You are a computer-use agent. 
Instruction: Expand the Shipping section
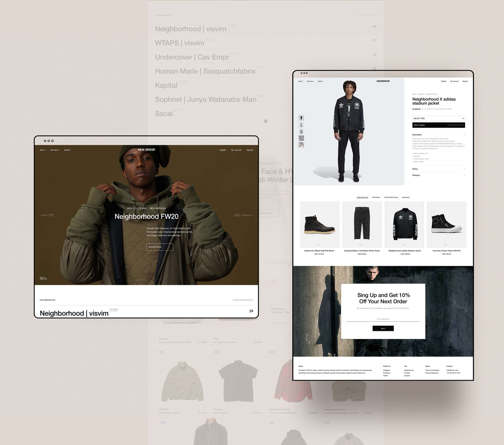(x=439, y=175)
